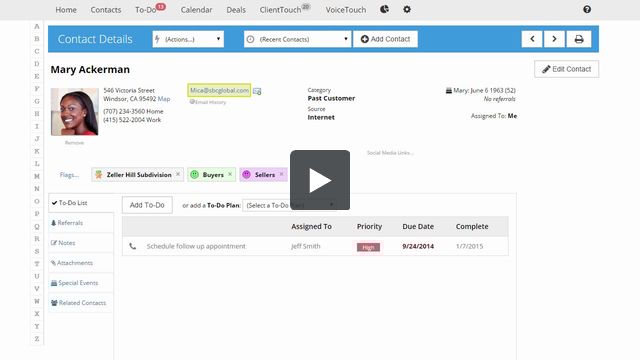
Task: Click the Add To-Do button
Action: click(147, 205)
